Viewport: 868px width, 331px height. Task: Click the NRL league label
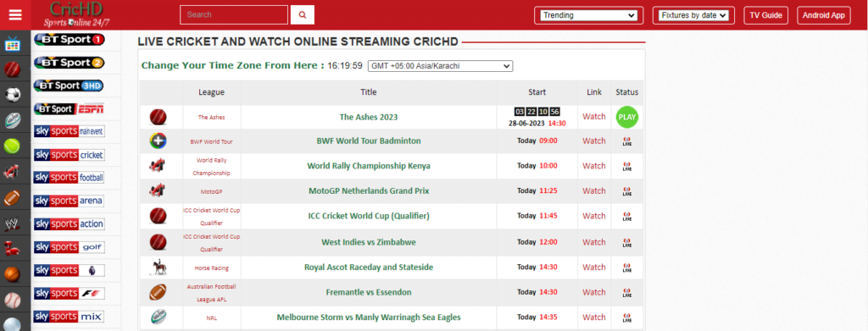pyautogui.click(x=211, y=317)
